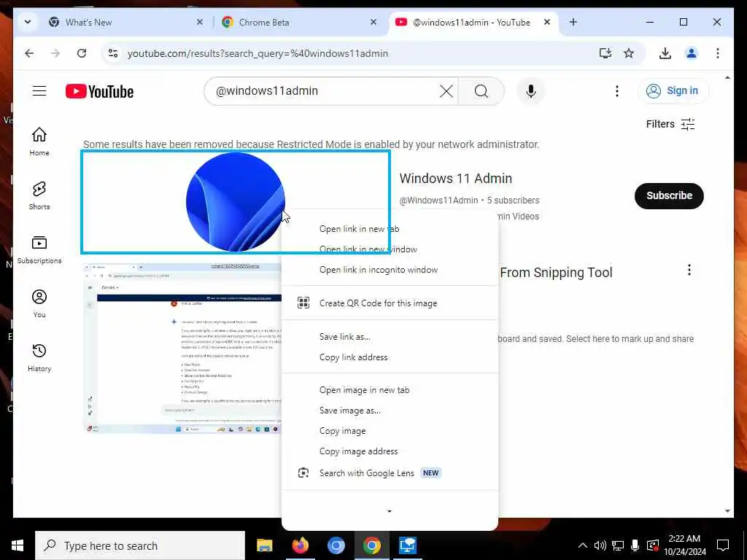Image resolution: width=747 pixels, height=560 pixels.
Task: Open Shorts in YouTube sidebar
Action: tap(39, 195)
